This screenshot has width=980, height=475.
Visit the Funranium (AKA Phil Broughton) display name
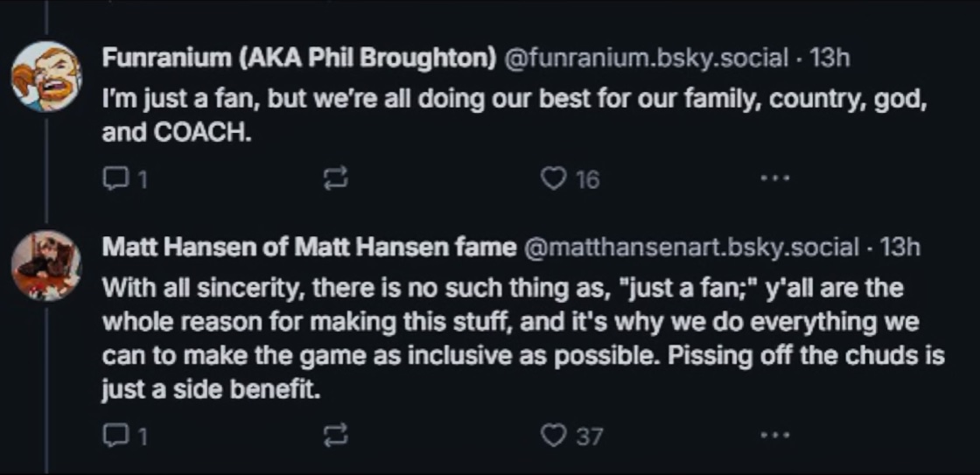pyautogui.click(x=297, y=59)
